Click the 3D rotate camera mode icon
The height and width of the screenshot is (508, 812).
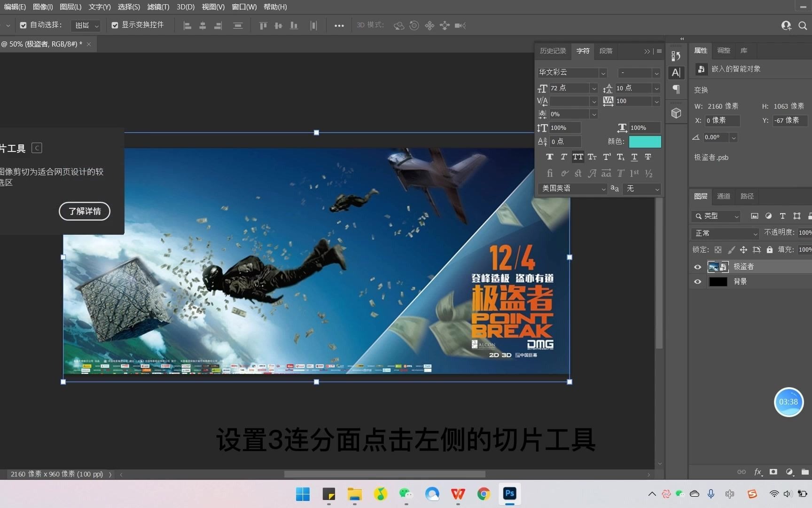point(399,26)
